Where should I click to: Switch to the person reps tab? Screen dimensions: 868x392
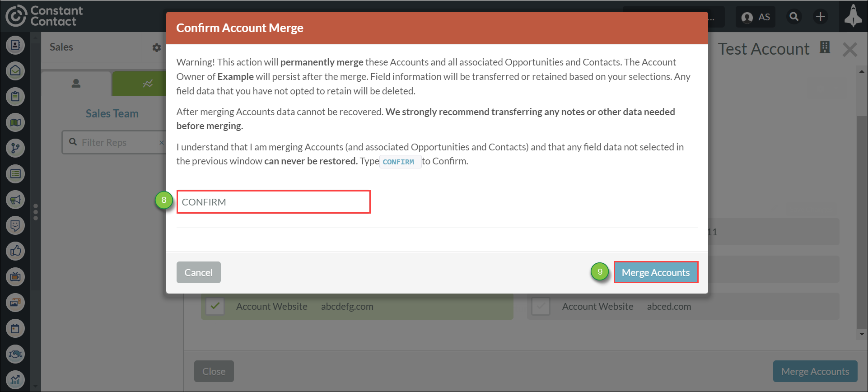coord(76,84)
